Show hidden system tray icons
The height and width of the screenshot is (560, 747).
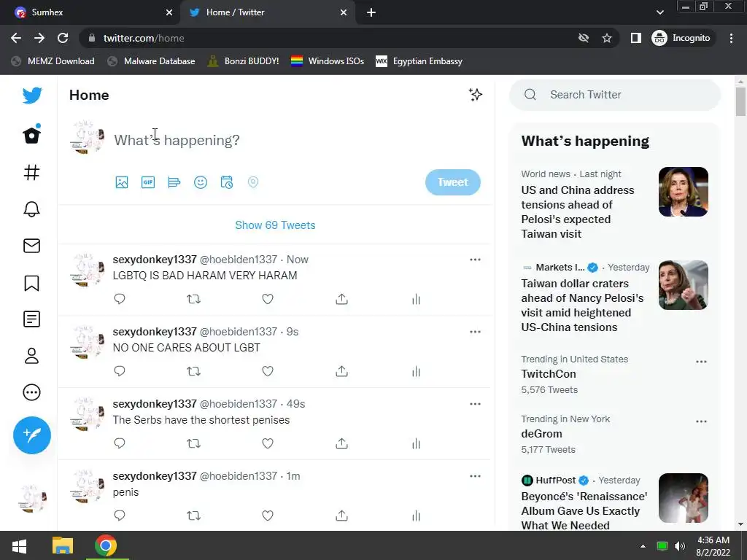click(643, 546)
